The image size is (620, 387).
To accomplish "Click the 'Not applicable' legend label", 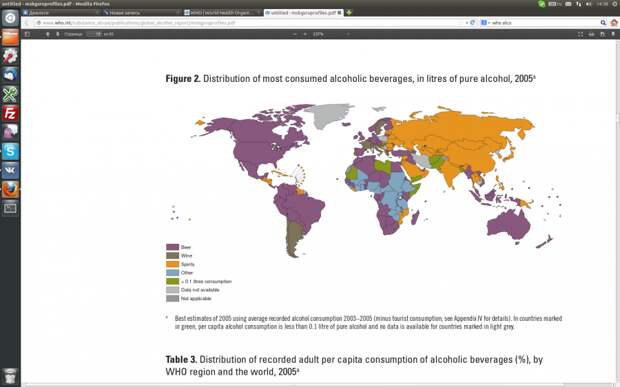I will click(196, 299).
